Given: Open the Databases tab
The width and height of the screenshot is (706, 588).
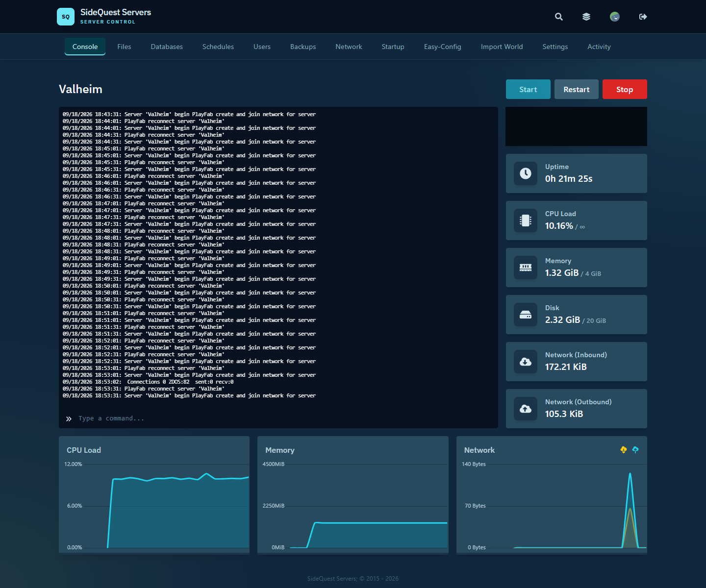Looking at the screenshot, I should [x=167, y=47].
